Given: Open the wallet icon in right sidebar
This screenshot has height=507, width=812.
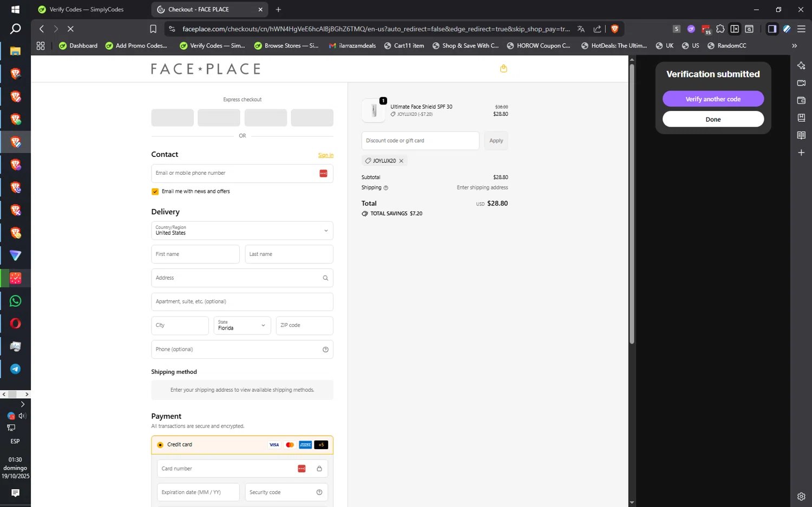Looking at the screenshot, I should pyautogui.click(x=801, y=100).
